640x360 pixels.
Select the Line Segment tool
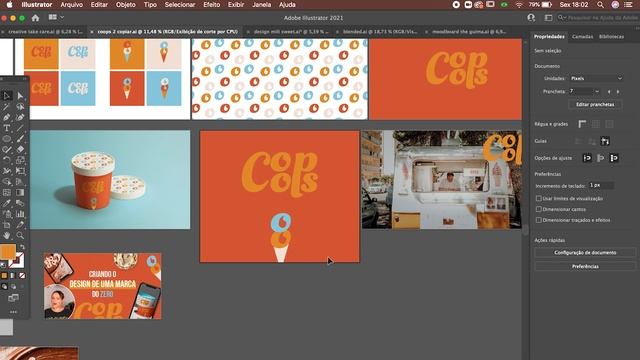(x=20, y=128)
